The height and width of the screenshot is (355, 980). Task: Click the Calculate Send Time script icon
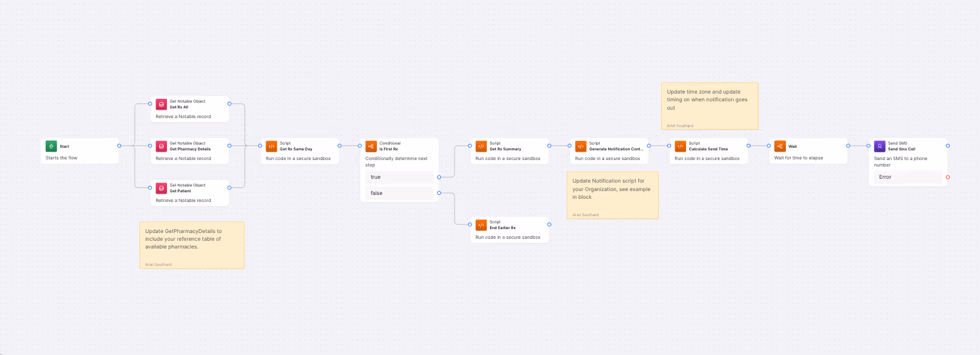680,147
